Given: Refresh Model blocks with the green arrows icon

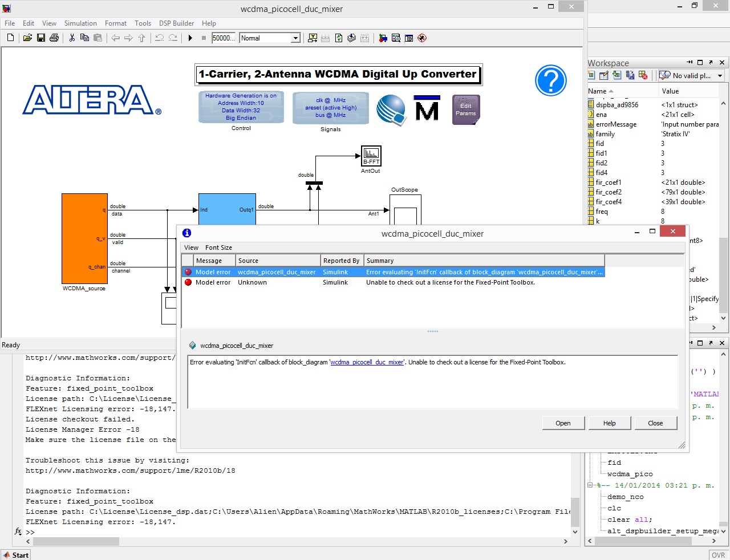Looking at the screenshot, I should click(x=339, y=38).
